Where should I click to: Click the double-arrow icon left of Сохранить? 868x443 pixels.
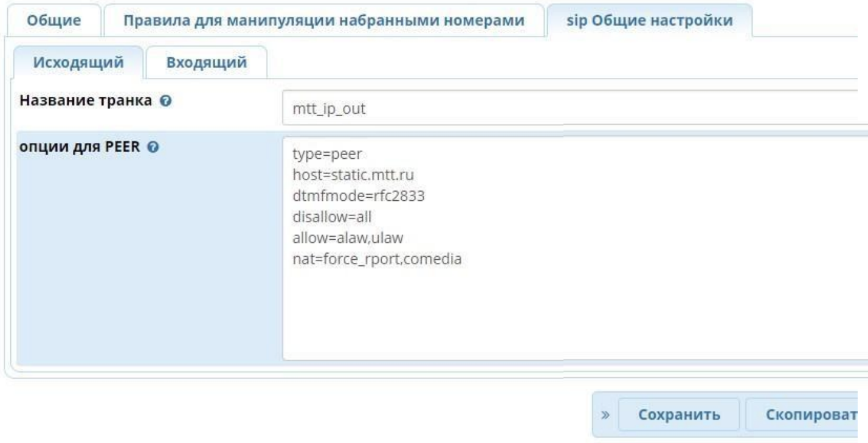coord(605,416)
